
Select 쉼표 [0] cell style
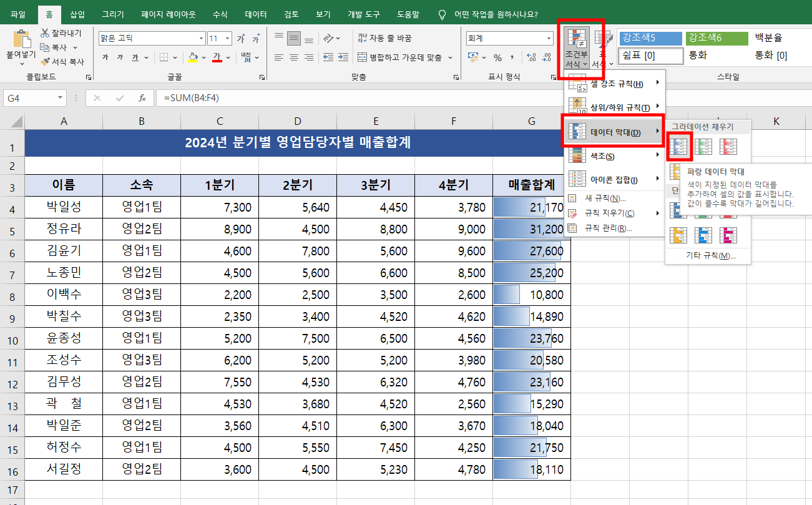(x=650, y=56)
